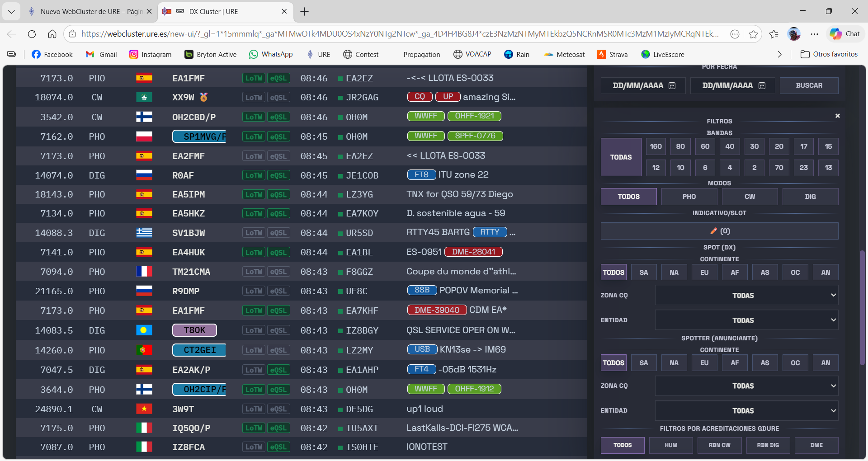This screenshot has height=461, width=868.
Task: Click the eraser icon in Indicativo/Slot field
Action: click(x=713, y=231)
